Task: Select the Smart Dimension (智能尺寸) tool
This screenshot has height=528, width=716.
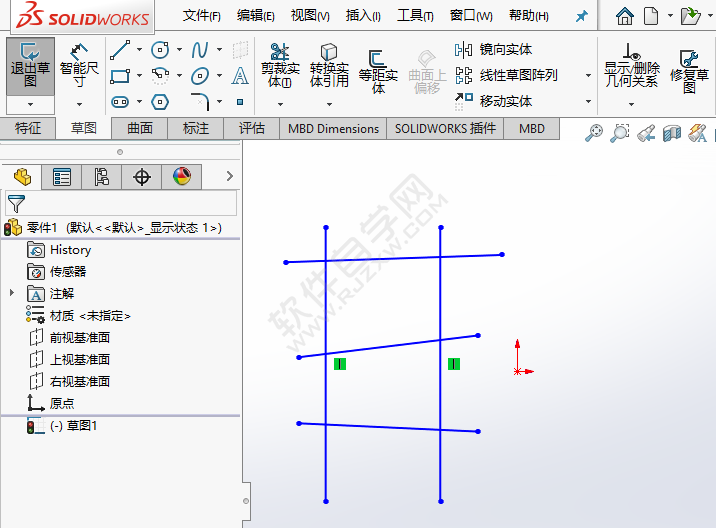Action: pos(79,67)
